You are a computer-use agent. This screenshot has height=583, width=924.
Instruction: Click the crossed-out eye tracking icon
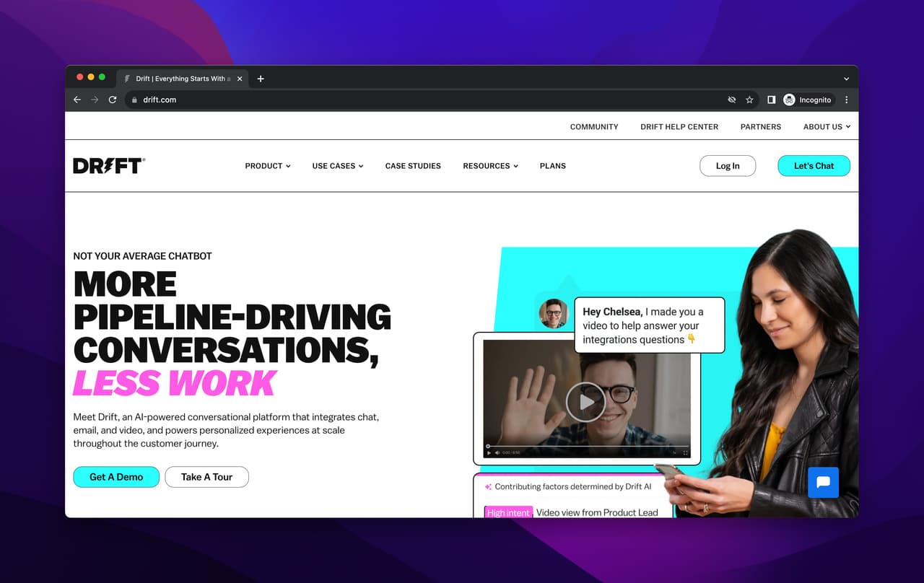click(732, 100)
